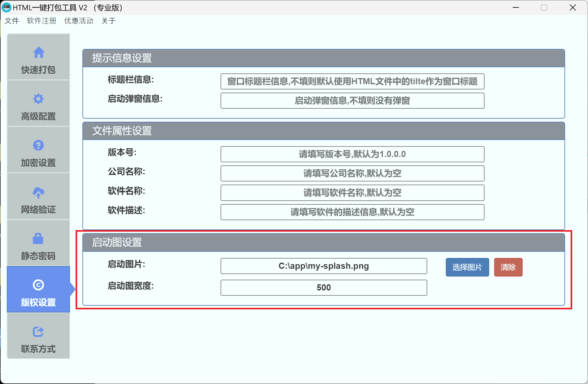The image size is (588, 384).
Task: Click the 软件描述 input field
Action: [352, 212]
